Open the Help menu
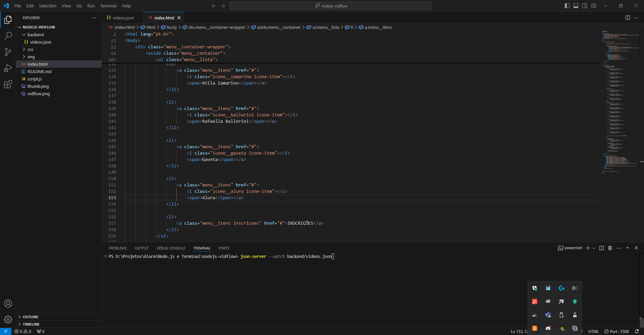644x335 pixels. pyautogui.click(x=126, y=6)
